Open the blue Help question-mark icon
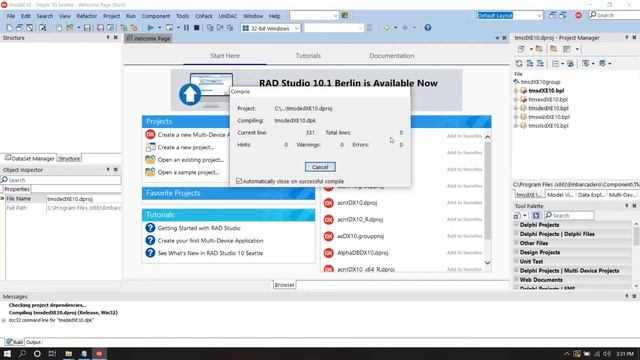640x360 pixels. tap(427, 28)
